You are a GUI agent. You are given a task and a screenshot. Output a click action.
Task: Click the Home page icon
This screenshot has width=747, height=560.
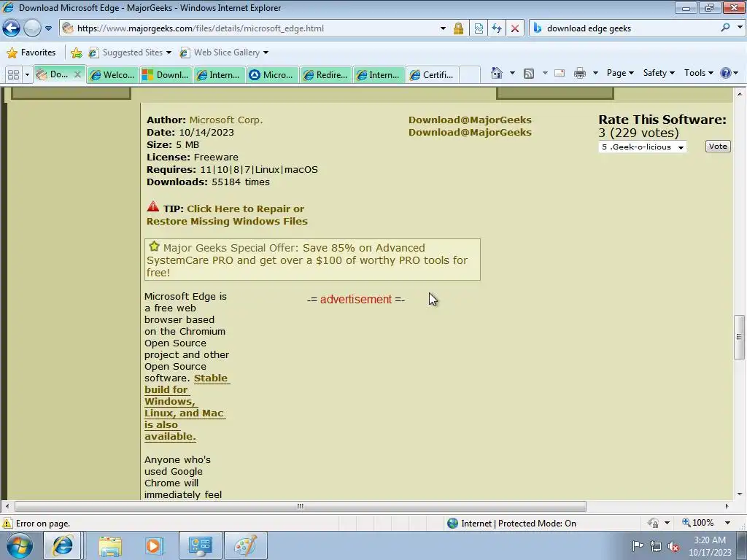pos(496,73)
